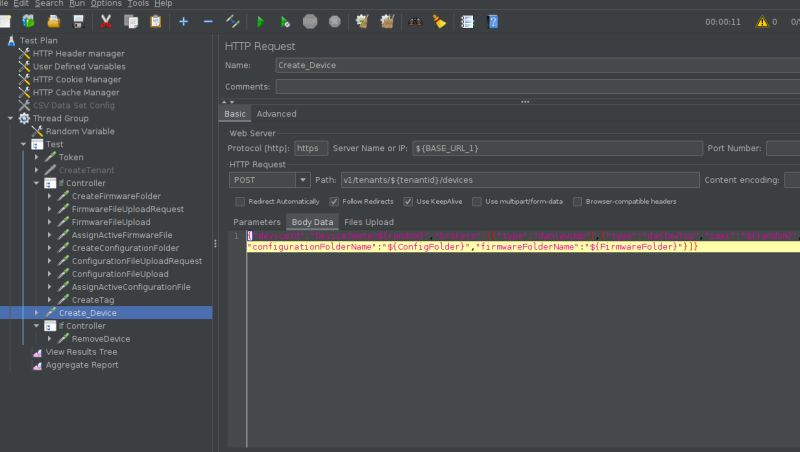Switch to the Parameters tab

click(x=257, y=222)
